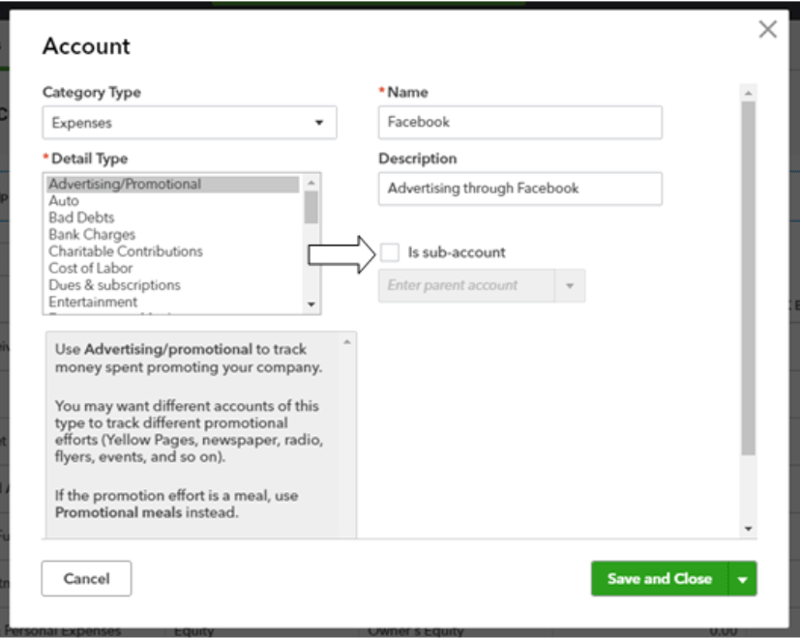This screenshot has width=800, height=638.
Task: Select Bank Charges detail type
Action: point(173,234)
